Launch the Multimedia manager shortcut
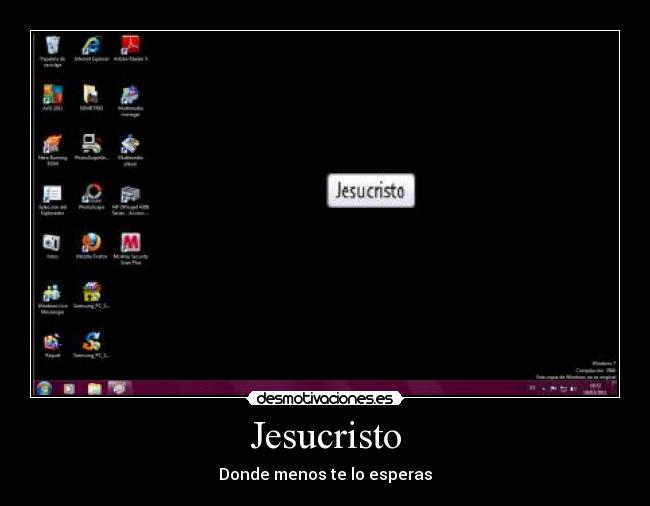Viewport: 650px width, 506px height. 131,101
